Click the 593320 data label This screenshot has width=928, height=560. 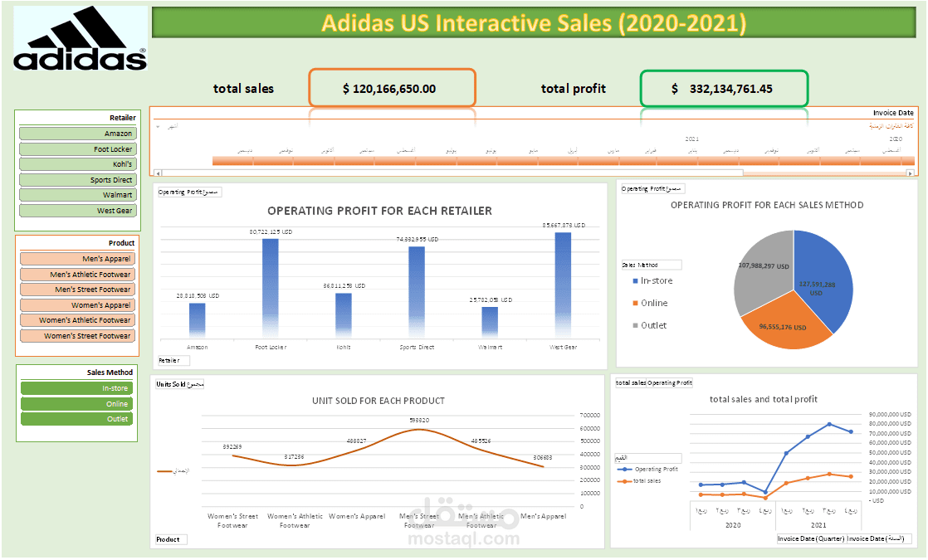click(x=419, y=420)
